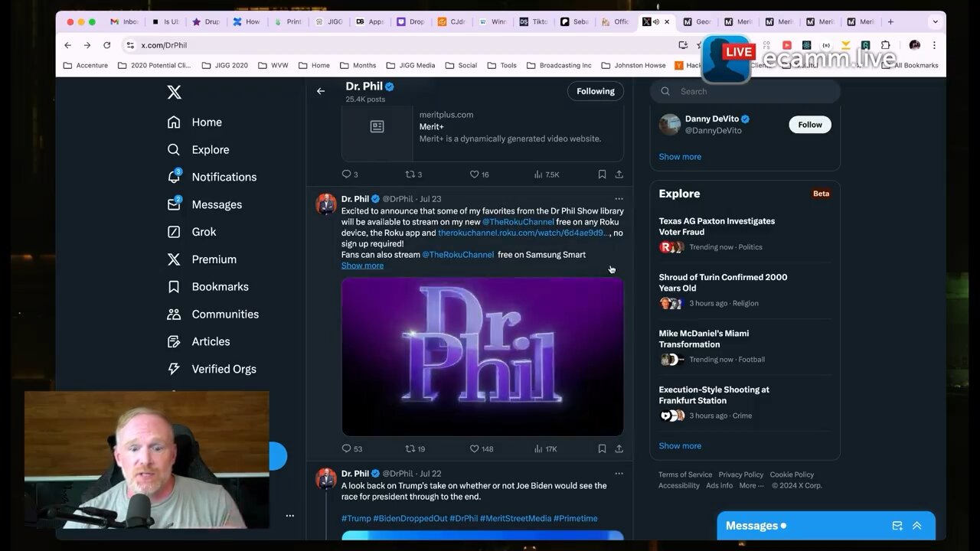Go back in Chrome browser
The height and width of the screenshot is (551, 980).
67,45
